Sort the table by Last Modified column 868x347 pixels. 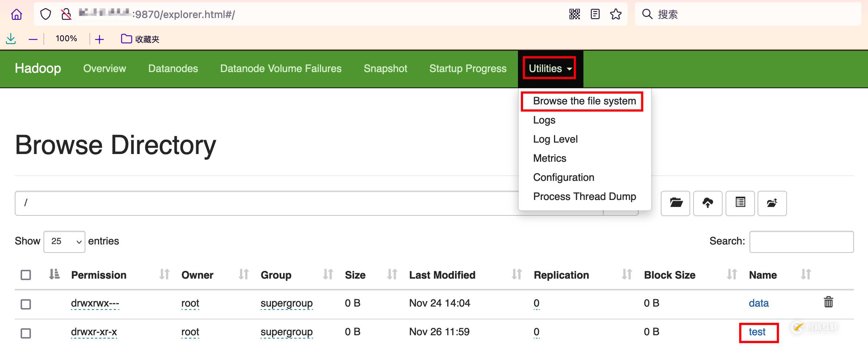442,275
